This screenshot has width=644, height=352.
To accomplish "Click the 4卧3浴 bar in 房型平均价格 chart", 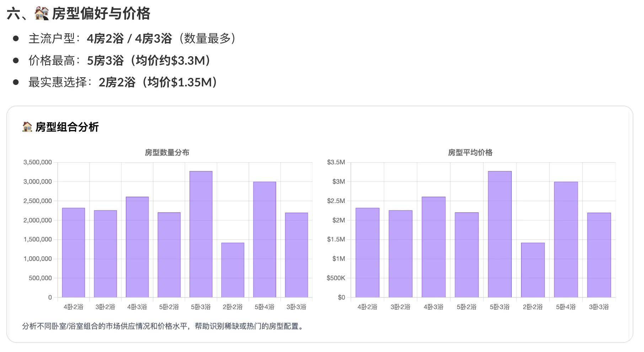I will [x=434, y=247].
